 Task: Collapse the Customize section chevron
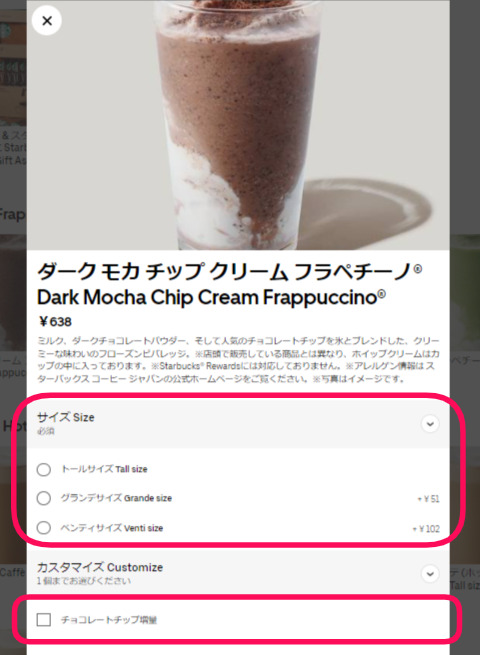click(430, 574)
